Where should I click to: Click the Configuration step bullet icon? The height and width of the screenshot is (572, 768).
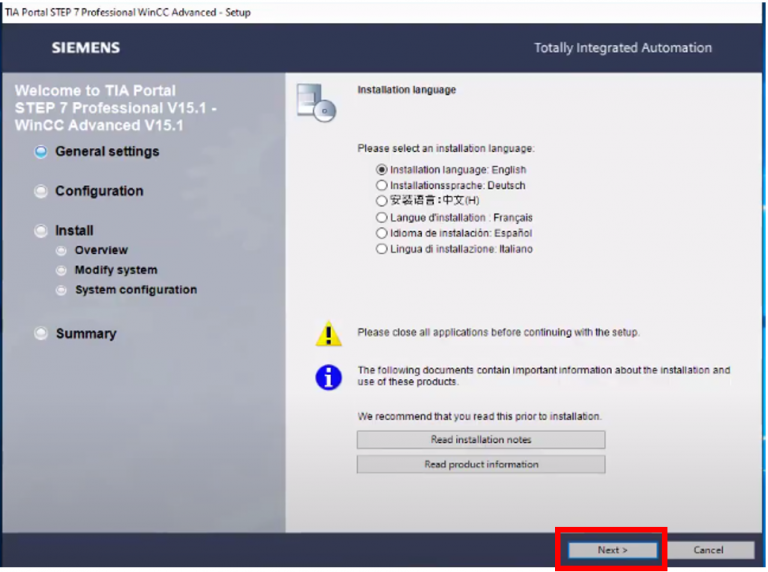(41, 191)
